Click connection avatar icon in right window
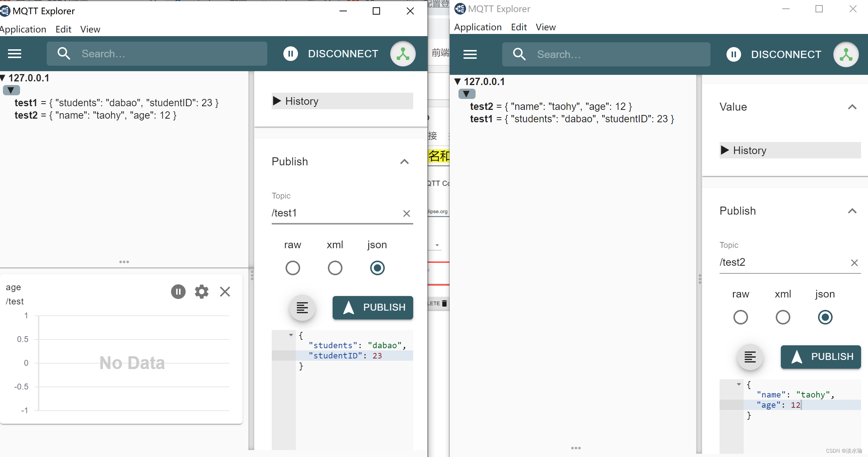 click(x=846, y=54)
